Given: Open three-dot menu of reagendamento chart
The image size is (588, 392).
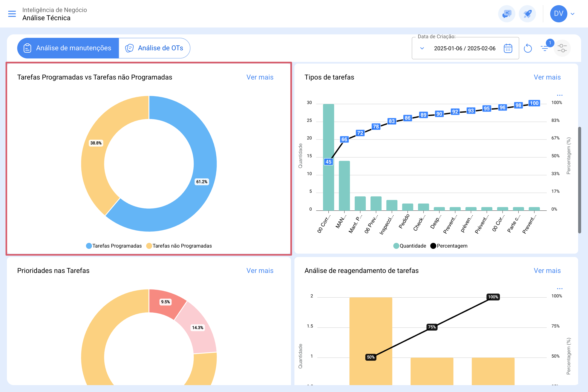Looking at the screenshot, I should [x=559, y=288].
